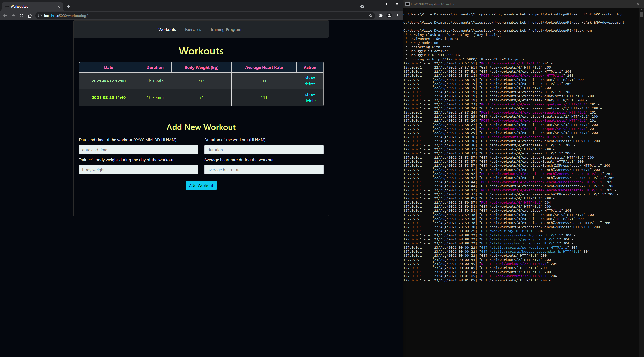Screen dimensions: 644x357
Task: Open a new browser tab
Action: (x=69, y=7)
